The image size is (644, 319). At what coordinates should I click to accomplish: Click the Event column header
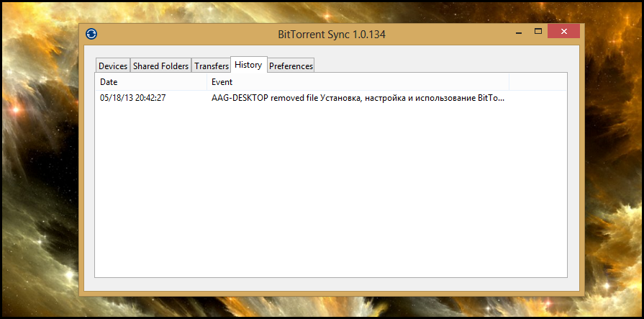coord(358,82)
